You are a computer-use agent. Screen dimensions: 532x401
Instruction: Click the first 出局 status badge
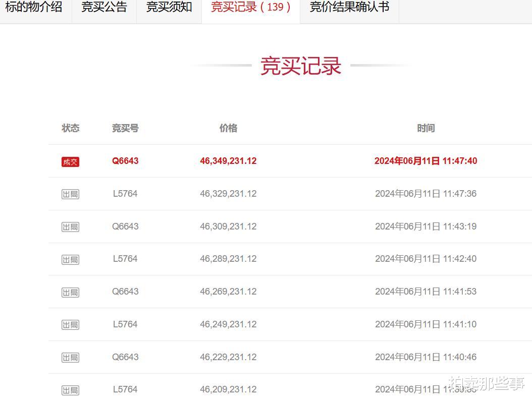70,194
